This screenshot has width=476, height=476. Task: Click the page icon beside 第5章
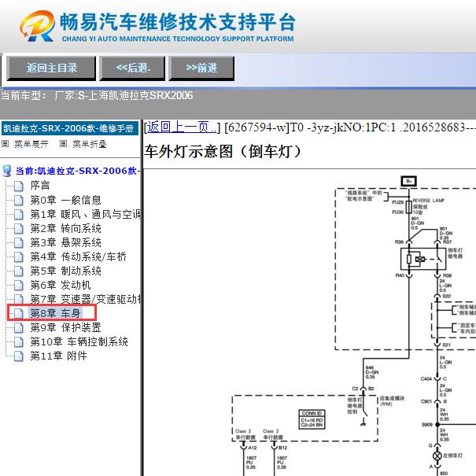(x=19, y=271)
